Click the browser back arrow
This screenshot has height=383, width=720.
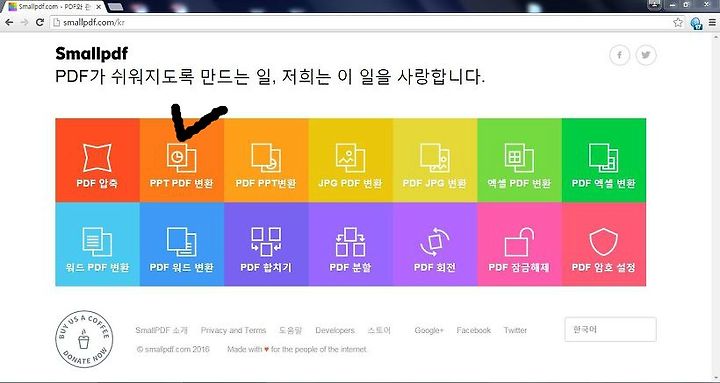point(9,22)
